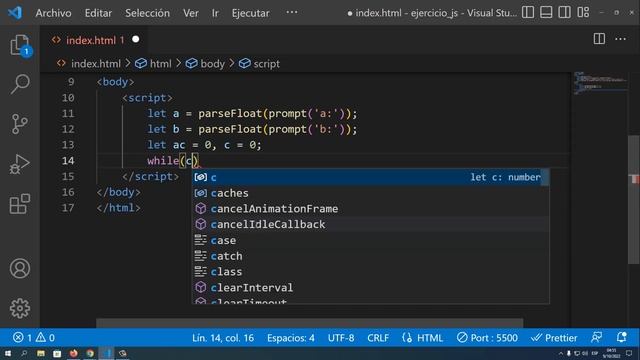Open the Explorer view in the activity bar

(x=20, y=44)
